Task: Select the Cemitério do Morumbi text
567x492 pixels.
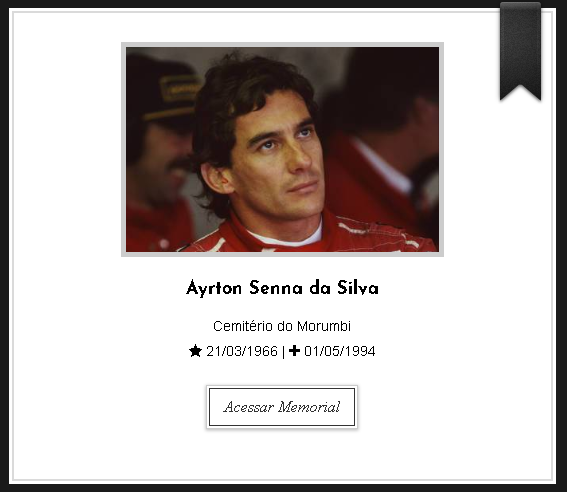Action: click(x=282, y=326)
